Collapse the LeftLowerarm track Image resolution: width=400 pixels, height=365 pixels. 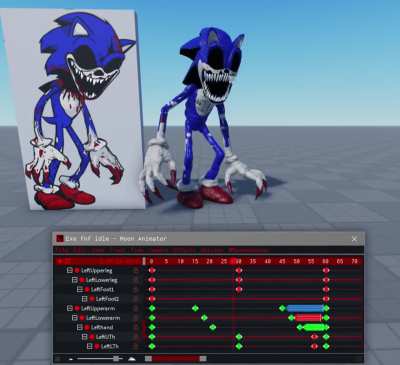point(75,318)
